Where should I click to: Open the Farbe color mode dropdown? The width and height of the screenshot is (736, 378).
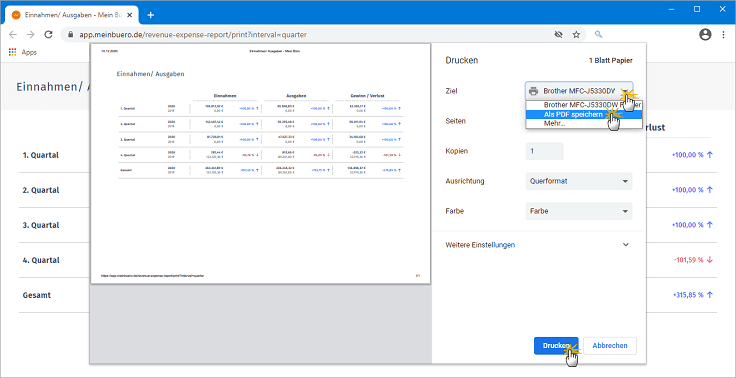point(579,211)
